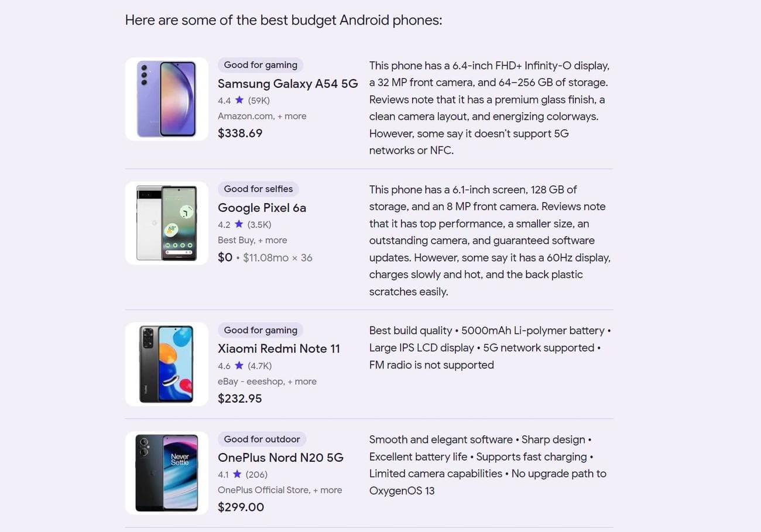Click the Good for outdoor tag

[262, 439]
